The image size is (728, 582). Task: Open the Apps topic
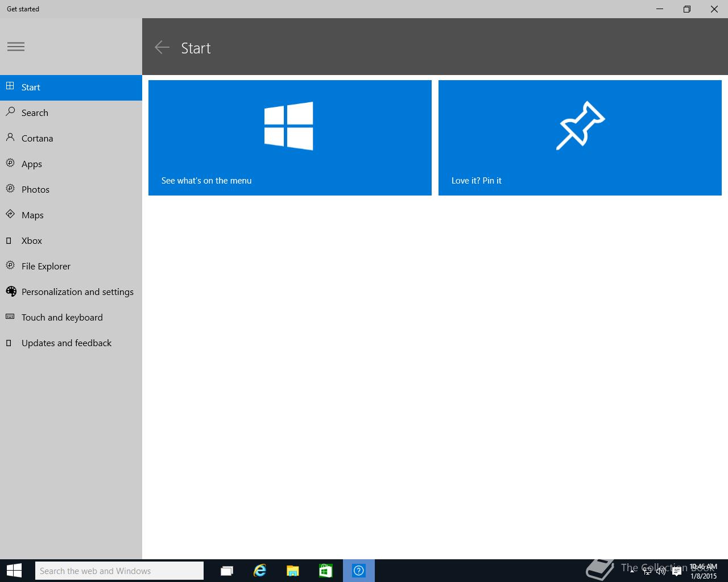(x=71, y=164)
